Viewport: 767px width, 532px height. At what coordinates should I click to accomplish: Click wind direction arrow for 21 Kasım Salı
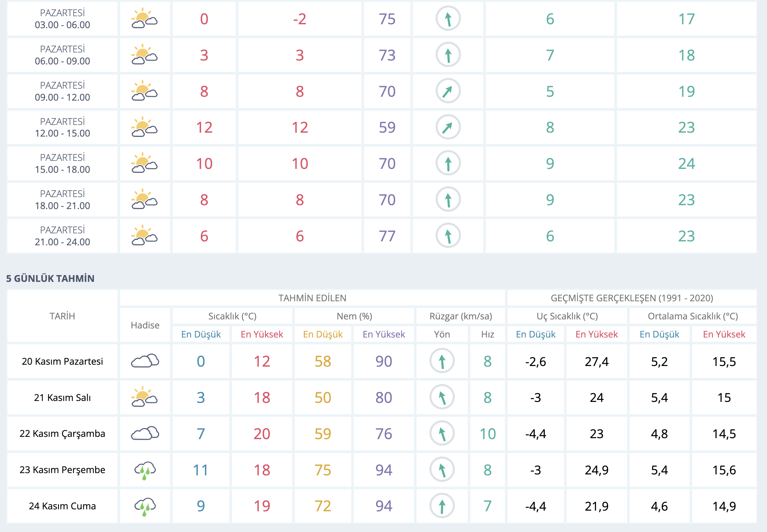pos(442,397)
